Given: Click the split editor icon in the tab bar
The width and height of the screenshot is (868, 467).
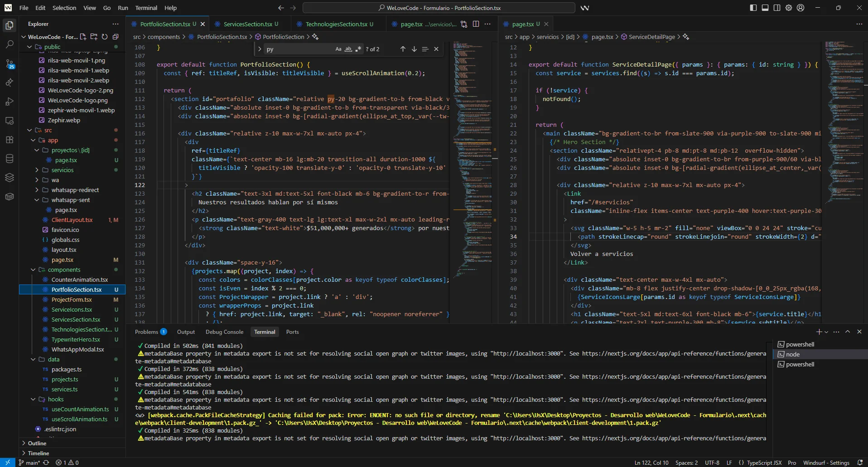Looking at the screenshot, I should click(476, 24).
